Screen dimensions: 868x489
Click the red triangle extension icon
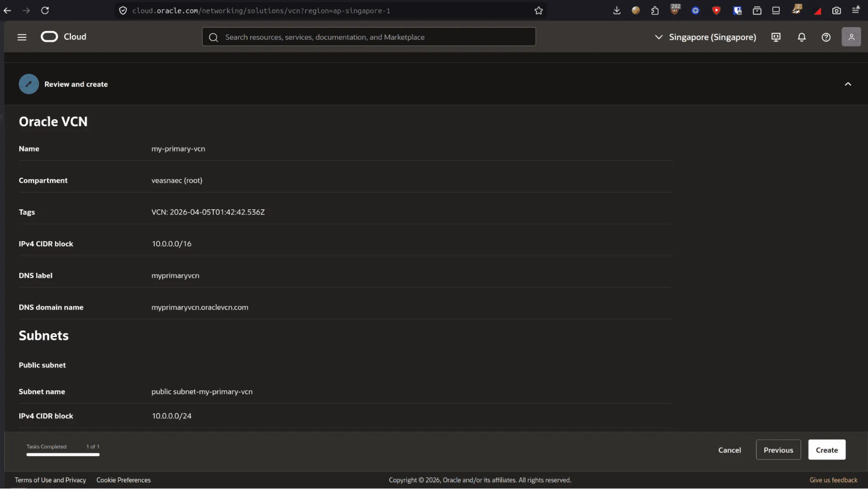(x=817, y=11)
